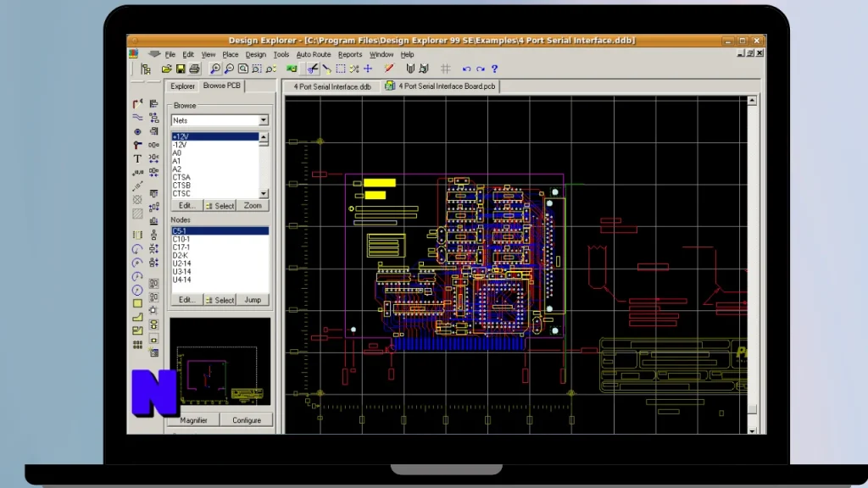Select the Place Dimension tool
Screen dimensions: 868x488
[137, 186]
